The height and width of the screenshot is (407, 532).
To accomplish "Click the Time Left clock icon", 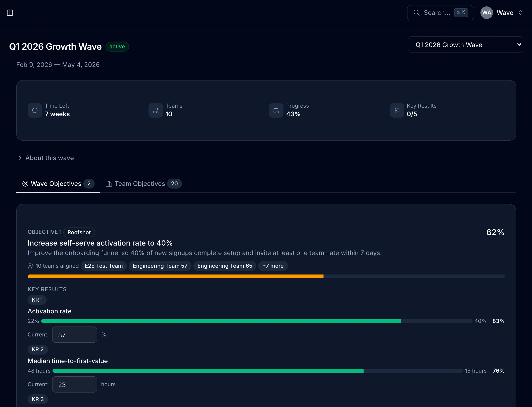I will click(35, 110).
